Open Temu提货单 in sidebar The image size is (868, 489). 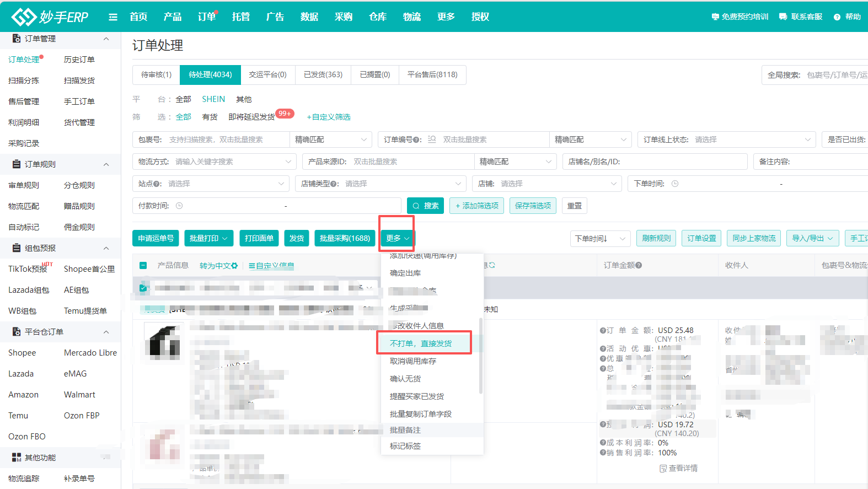[x=85, y=311]
